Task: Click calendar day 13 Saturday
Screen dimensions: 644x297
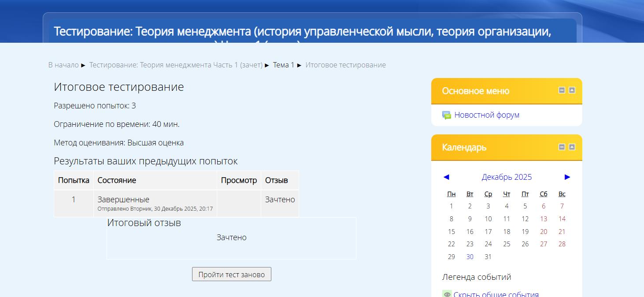Action: click(x=544, y=219)
